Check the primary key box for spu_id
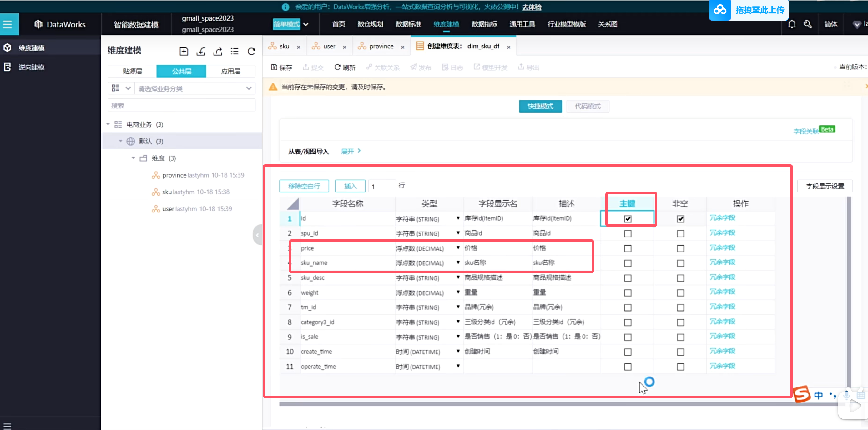The height and width of the screenshot is (430, 868). click(628, 234)
